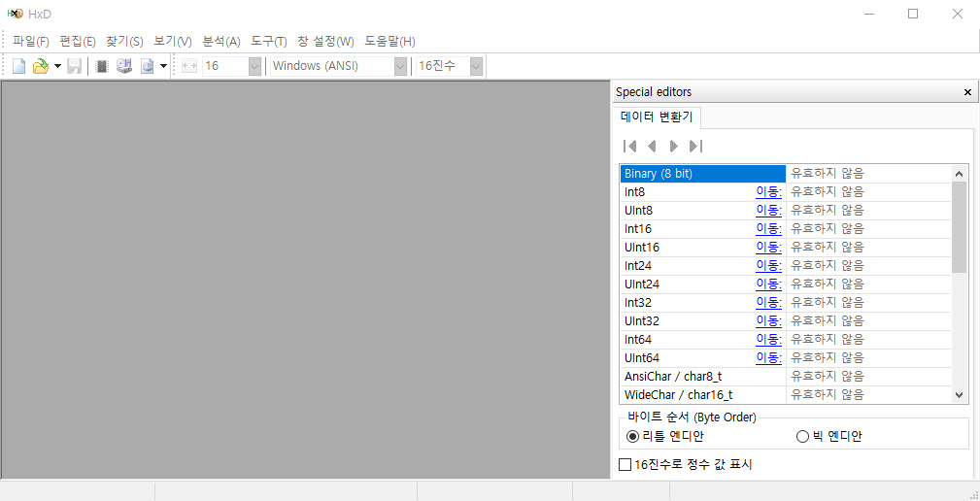Click the adaptive column width icon
This screenshot has height=501, width=980.
click(x=188, y=66)
